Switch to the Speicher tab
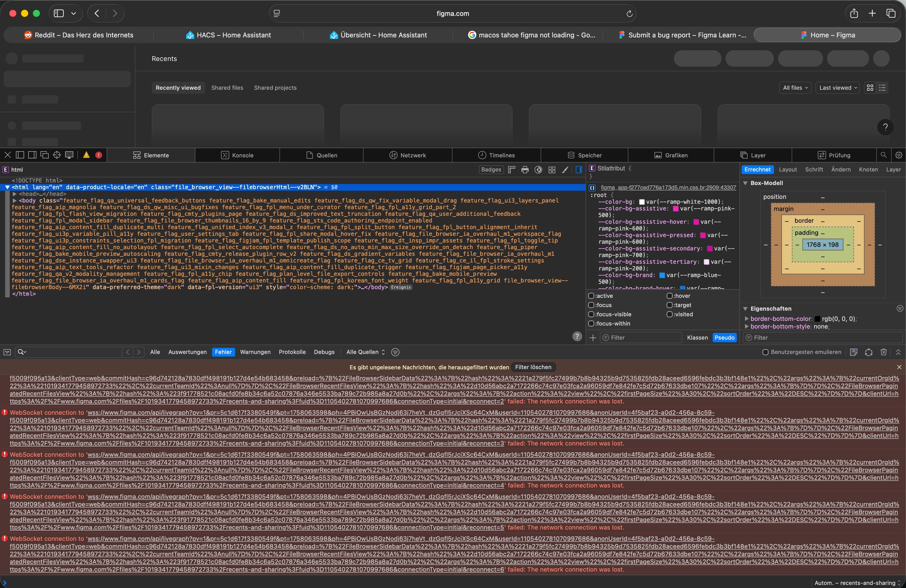 point(584,155)
